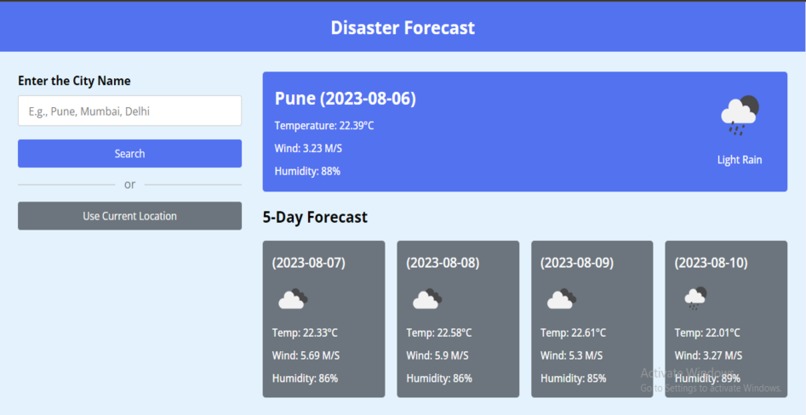Select the Wind: 3.23 M/S text
Image resolution: width=806 pixels, height=415 pixels.
tap(308, 148)
